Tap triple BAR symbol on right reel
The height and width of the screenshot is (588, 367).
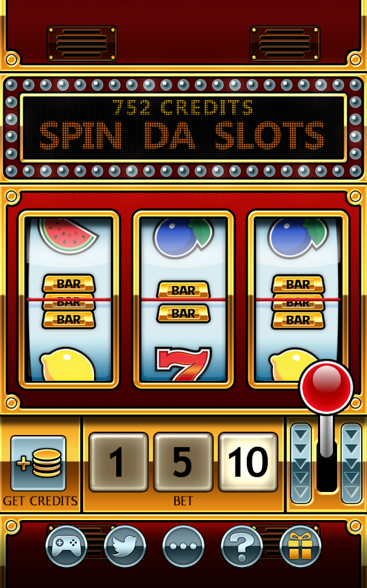pos(298,302)
